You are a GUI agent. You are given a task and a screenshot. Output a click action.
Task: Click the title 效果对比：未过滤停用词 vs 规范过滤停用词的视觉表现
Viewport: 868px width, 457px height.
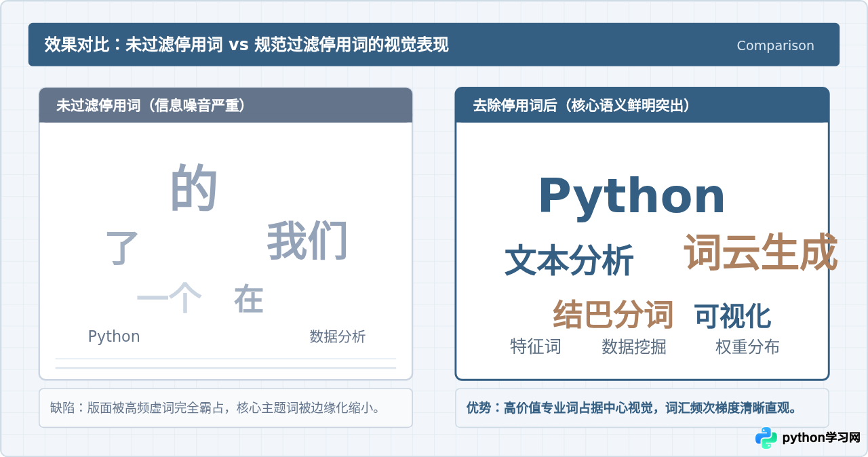[x=246, y=45]
